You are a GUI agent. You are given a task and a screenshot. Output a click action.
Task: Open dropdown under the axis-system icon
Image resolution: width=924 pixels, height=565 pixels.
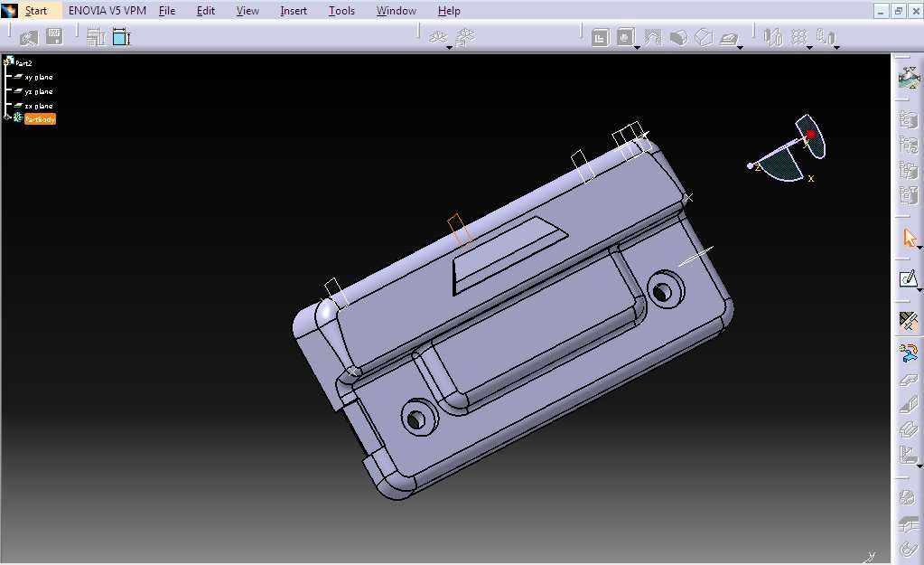pyautogui.click(x=449, y=47)
